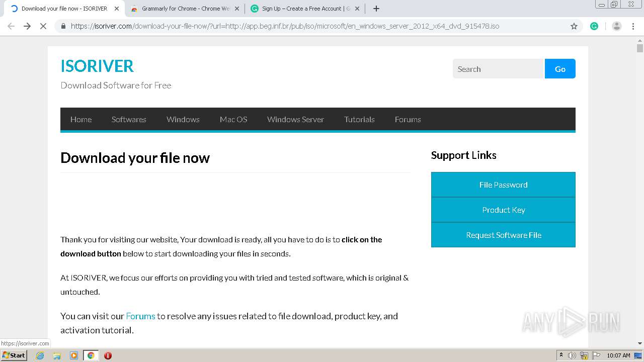Viewport: 644px width, 362px height.
Task: Click the Download Software for Free tagline
Action: (116, 85)
